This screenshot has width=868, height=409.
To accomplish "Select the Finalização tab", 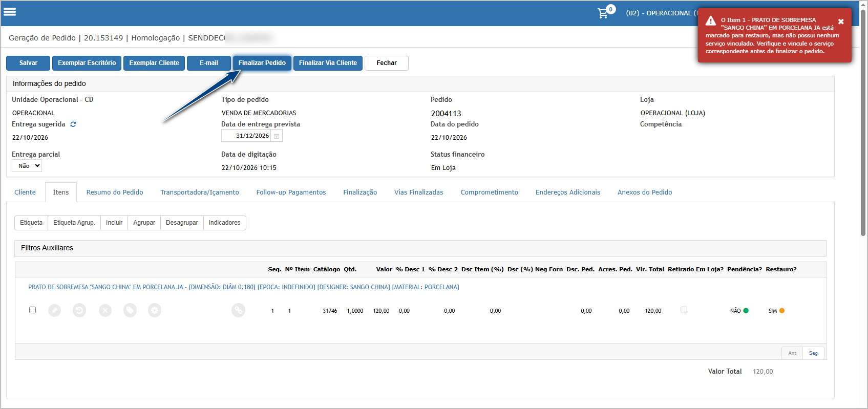I will pos(360,192).
